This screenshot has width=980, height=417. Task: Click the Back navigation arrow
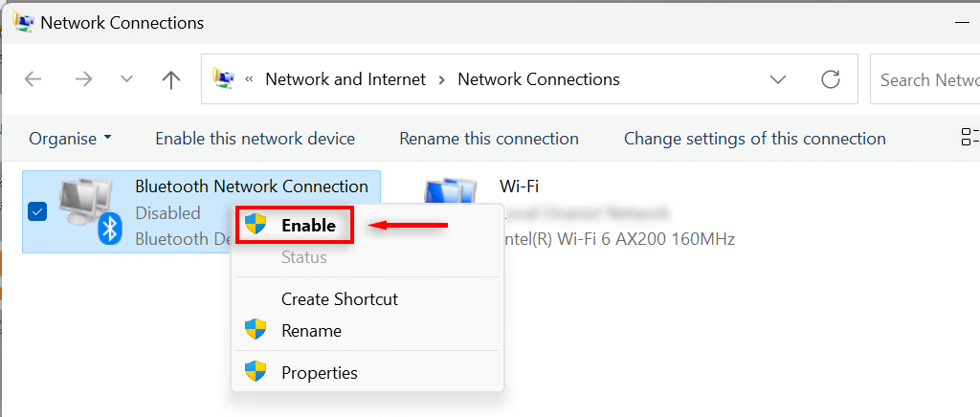33,79
